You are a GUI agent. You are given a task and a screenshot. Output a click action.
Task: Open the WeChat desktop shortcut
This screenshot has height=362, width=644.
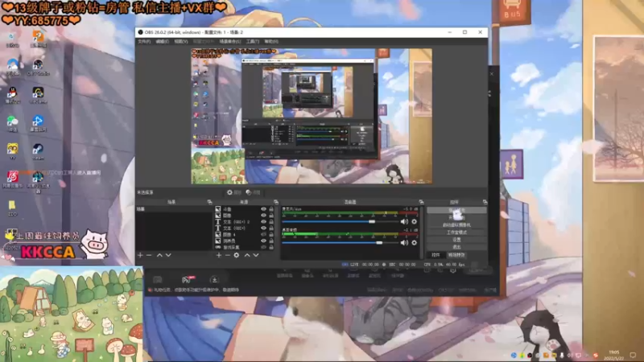12,123
